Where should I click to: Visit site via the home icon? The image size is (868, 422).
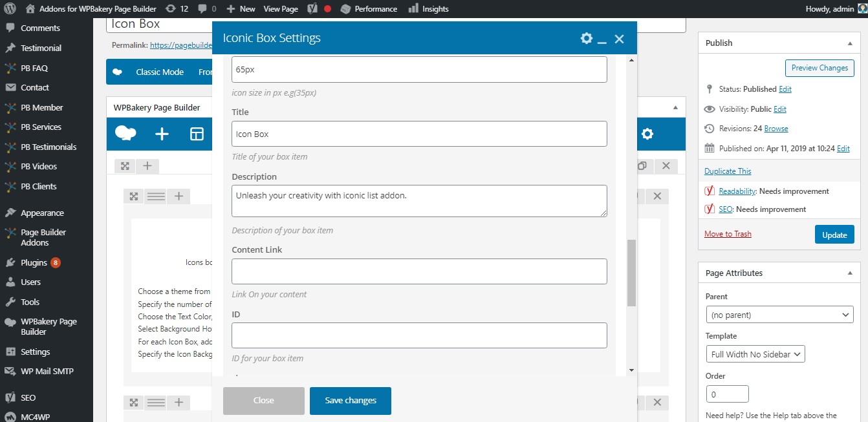point(30,9)
